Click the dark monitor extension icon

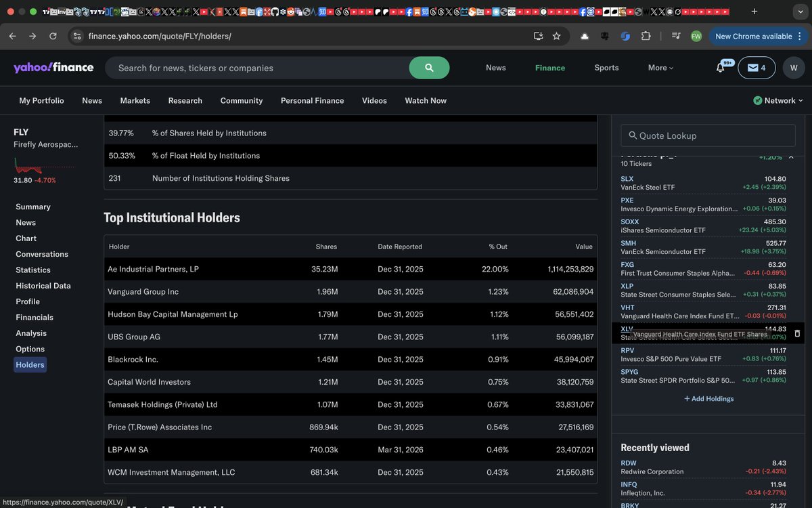(605, 36)
